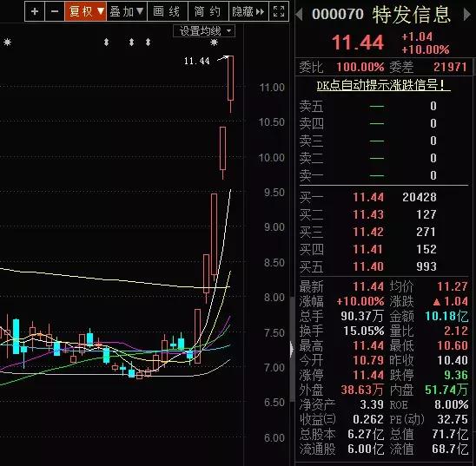The height and width of the screenshot is (466, 476).
Task: Click 委比 value 100.00%
Action: tap(360, 67)
